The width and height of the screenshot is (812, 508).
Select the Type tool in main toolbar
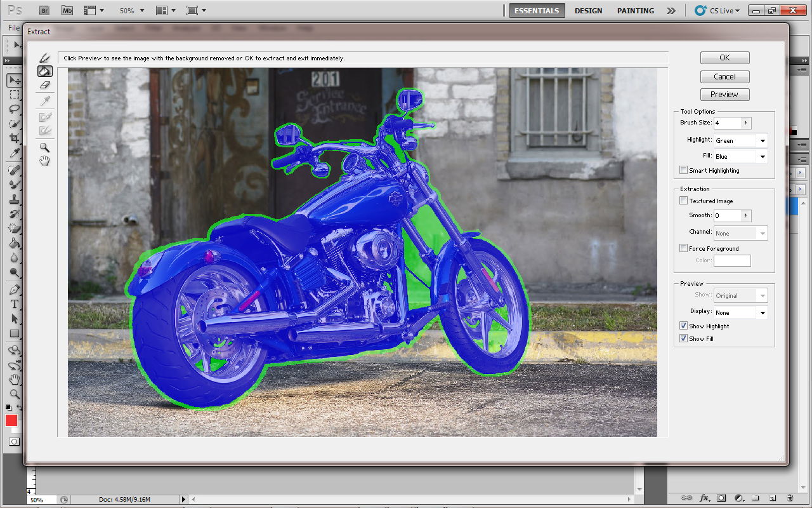point(14,305)
